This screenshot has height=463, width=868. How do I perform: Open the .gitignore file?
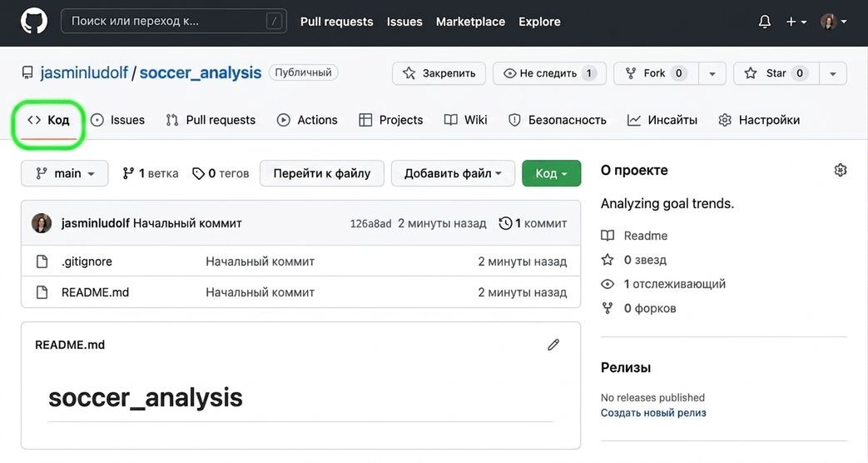pyautogui.click(x=87, y=261)
